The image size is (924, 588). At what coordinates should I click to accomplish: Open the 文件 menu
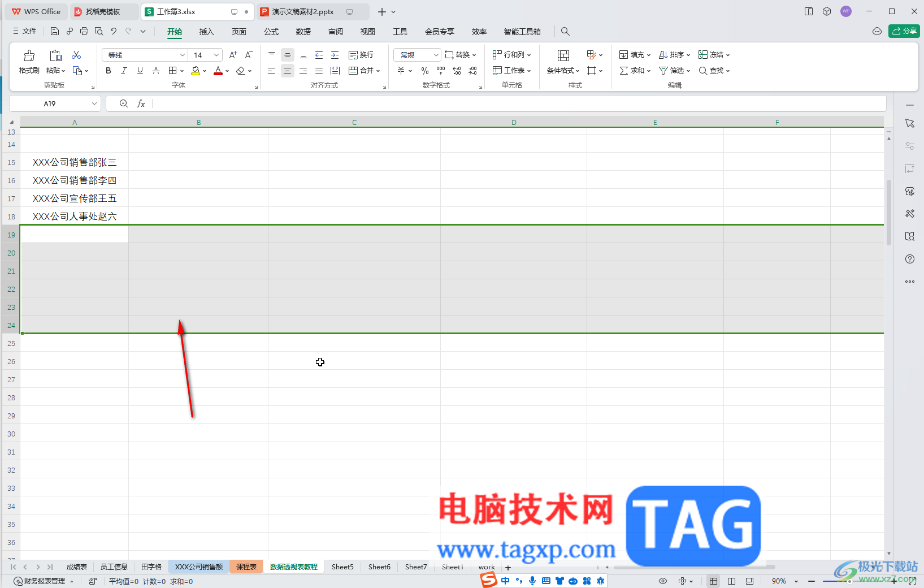click(25, 31)
